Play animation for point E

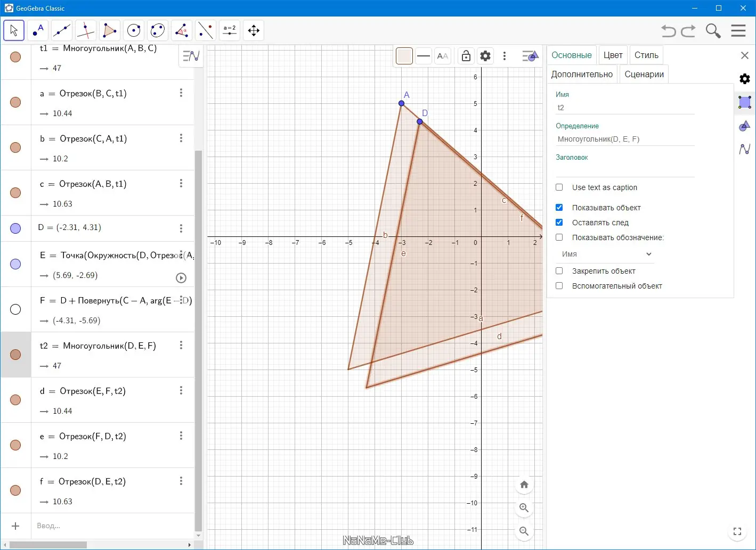pyautogui.click(x=181, y=277)
